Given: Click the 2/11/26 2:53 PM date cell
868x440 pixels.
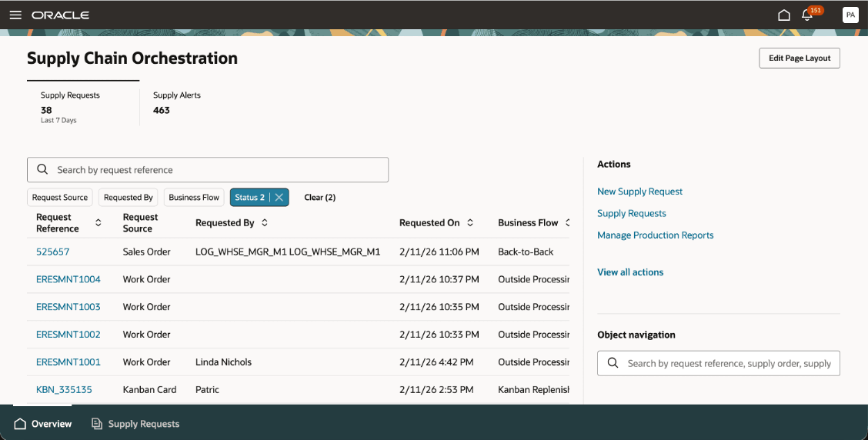Looking at the screenshot, I should pyautogui.click(x=436, y=390).
